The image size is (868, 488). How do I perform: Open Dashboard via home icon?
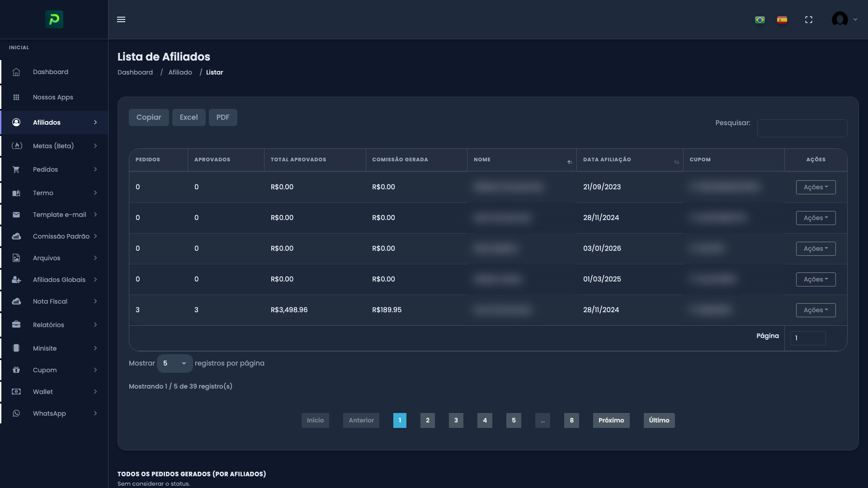[16, 72]
